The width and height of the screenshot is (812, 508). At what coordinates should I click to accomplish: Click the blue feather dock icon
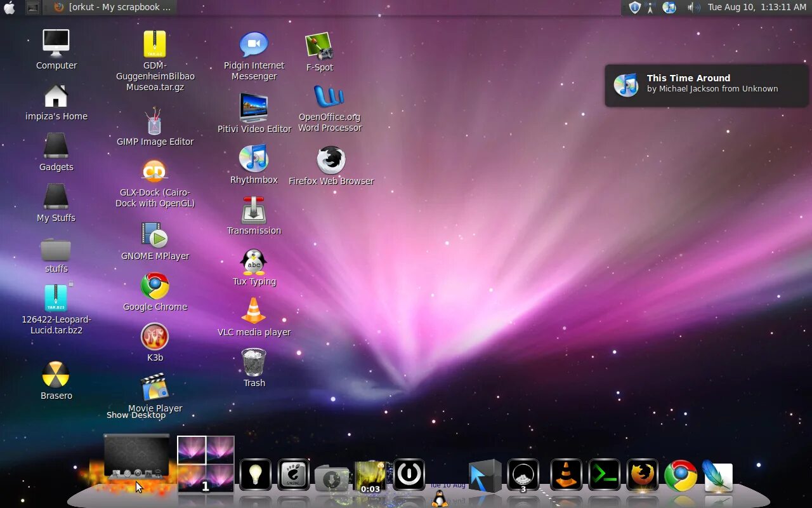717,476
